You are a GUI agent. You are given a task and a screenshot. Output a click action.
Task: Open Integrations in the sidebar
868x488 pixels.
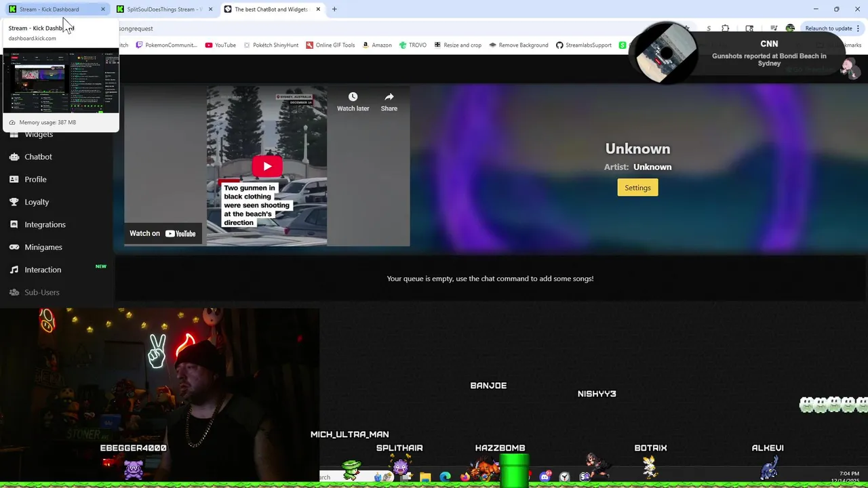tap(45, 224)
